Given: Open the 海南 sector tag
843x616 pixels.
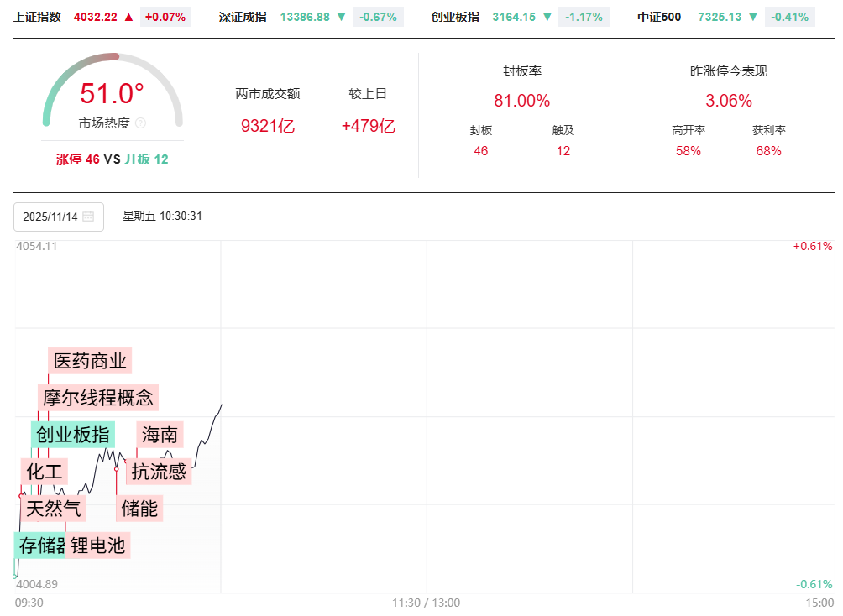Looking at the screenshot, I should [x=160, y=435].
